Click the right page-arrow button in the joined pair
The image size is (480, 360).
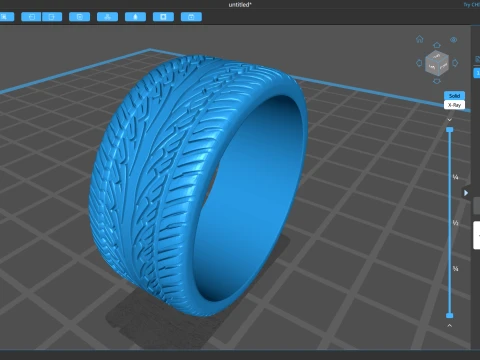[x=52, y=17]
